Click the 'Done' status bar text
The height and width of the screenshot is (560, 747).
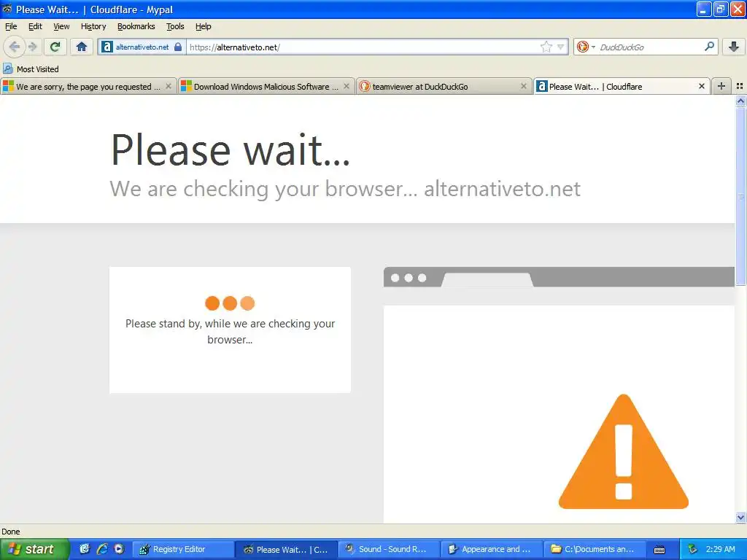click(10, 532)
